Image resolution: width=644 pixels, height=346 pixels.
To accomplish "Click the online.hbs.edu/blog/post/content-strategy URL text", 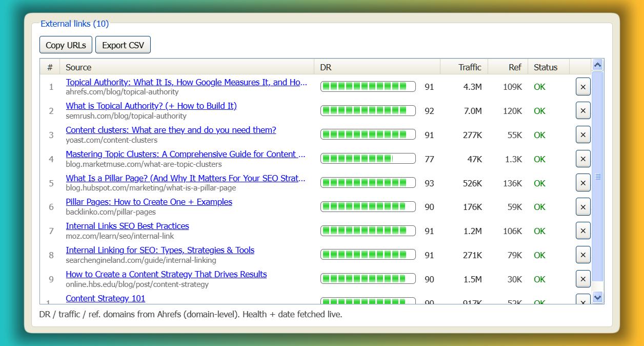I will 137,284.
